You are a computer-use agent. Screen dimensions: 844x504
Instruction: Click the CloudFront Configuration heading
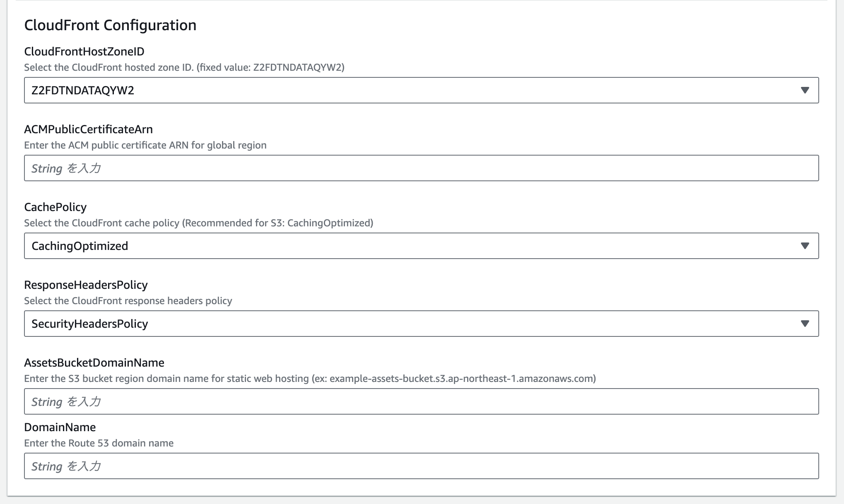111,25
